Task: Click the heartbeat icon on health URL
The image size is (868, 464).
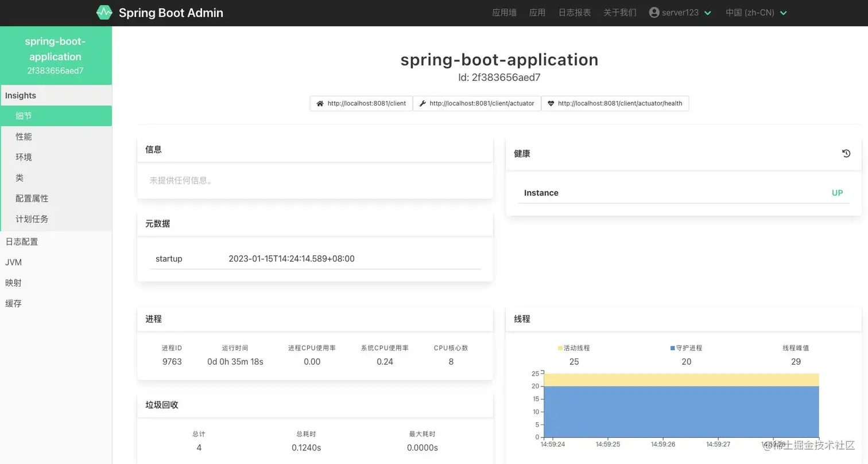Action: click(551, 104)
